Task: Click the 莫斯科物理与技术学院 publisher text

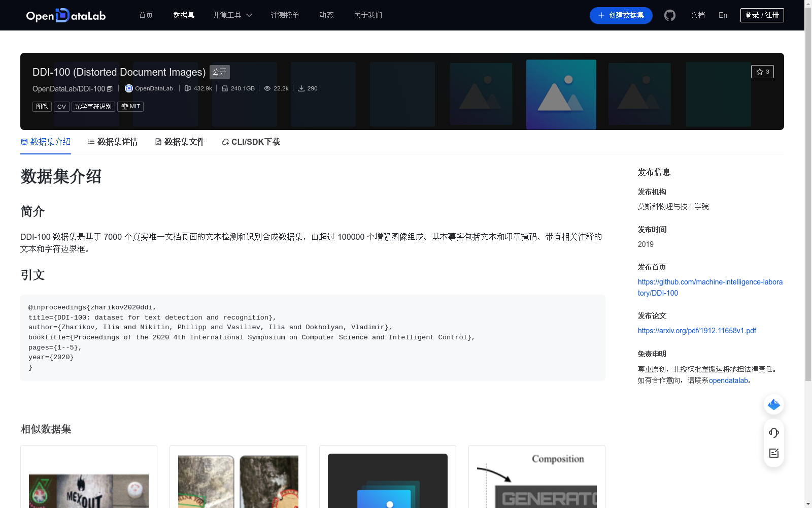Action: point(673,207)
